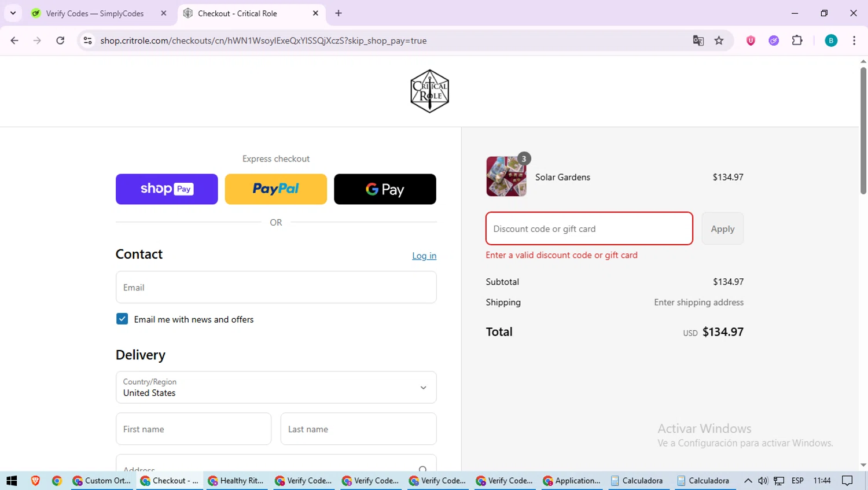Viewport: 868px width, 490px height.
Task: Open the red shield extension icon
Action: click(x=751, y=40)
